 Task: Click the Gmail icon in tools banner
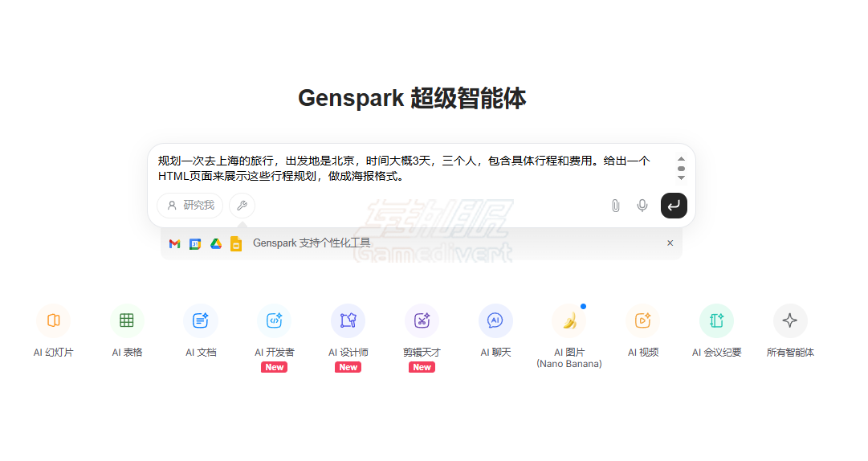(174, 243)
